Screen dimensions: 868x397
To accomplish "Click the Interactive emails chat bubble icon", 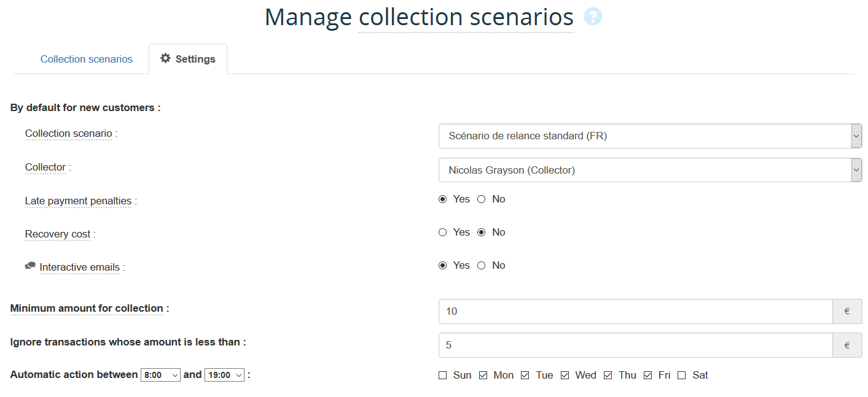I will click(x=30, y=266).
